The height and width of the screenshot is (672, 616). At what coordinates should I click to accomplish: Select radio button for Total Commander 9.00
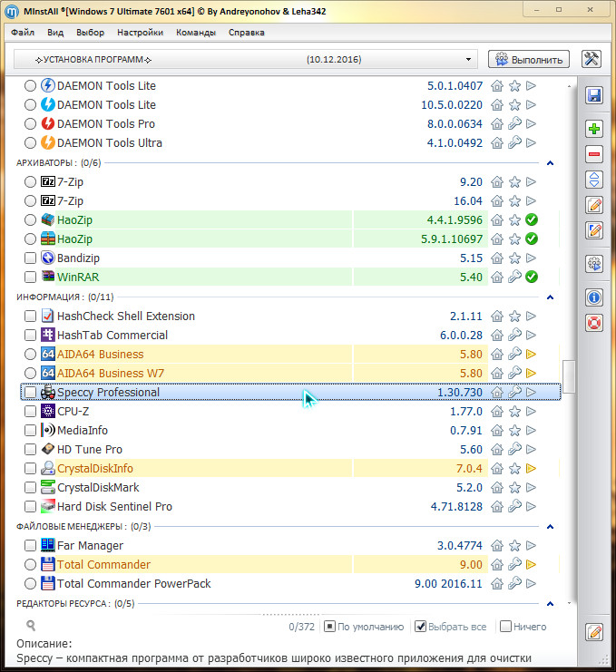(30, 565)
